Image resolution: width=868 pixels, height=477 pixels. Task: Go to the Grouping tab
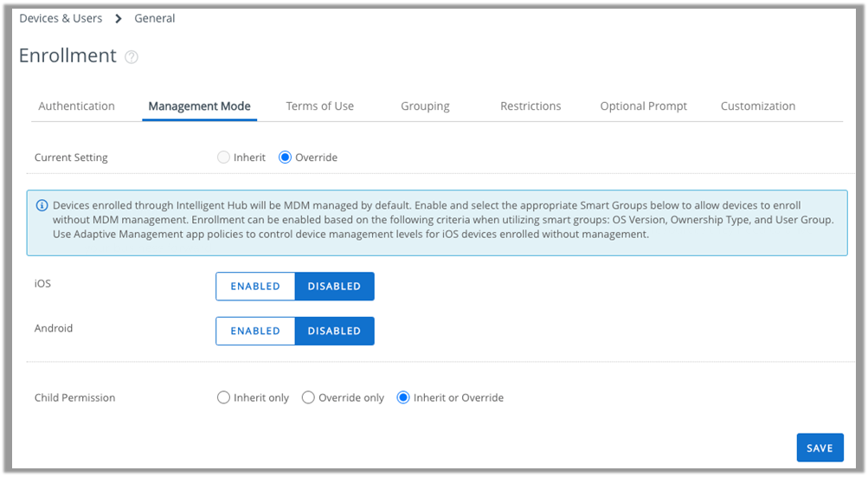coord(425,106)
